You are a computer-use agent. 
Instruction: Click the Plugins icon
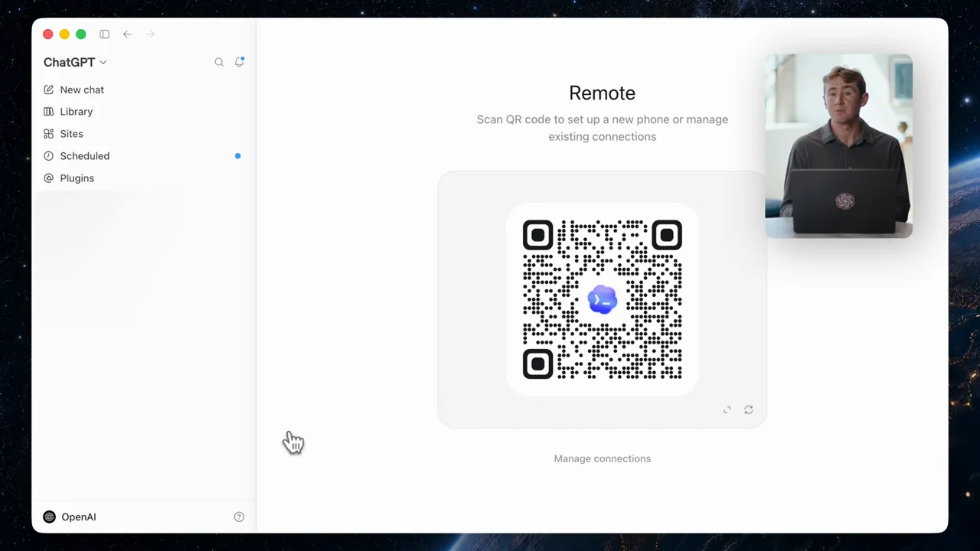pos(49,178)
